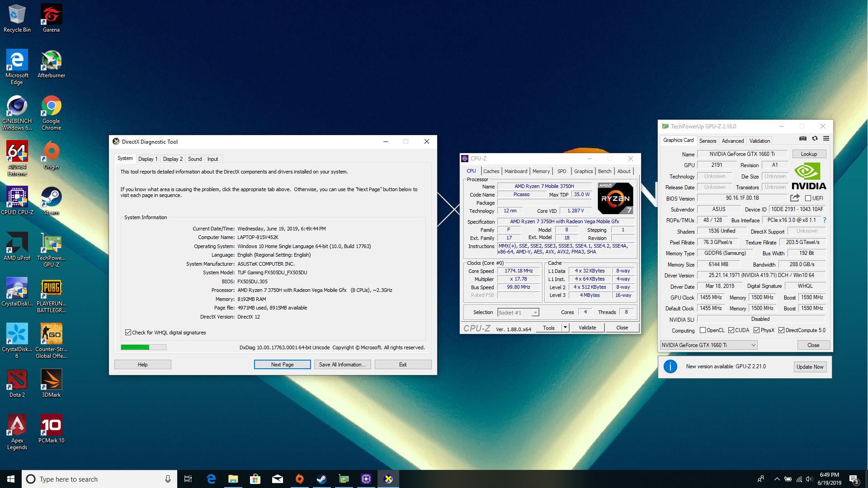Refresh GPU-Z readings with the refresh icon

coord(815,139)
